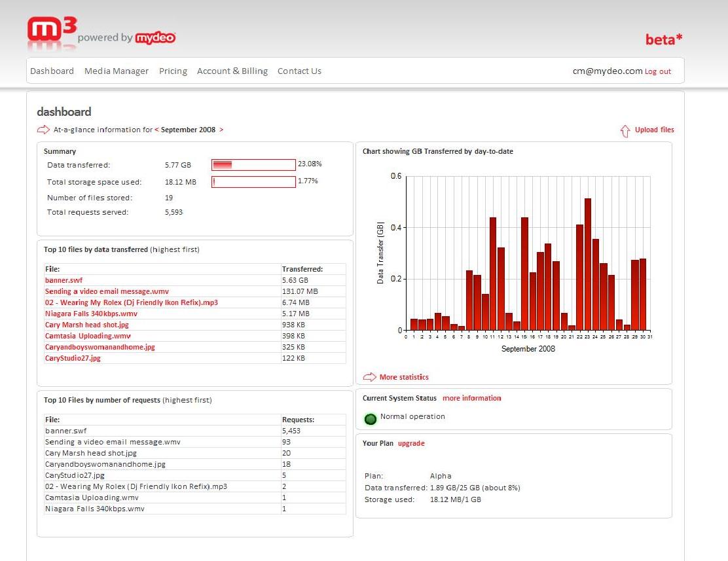
Task: Click the Data transferred progress bar
Action: (253, 165)
